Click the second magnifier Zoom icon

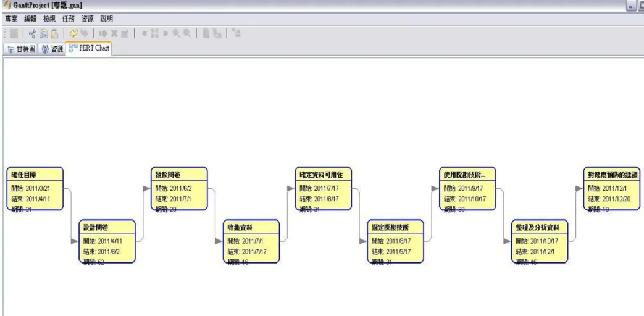187,34
